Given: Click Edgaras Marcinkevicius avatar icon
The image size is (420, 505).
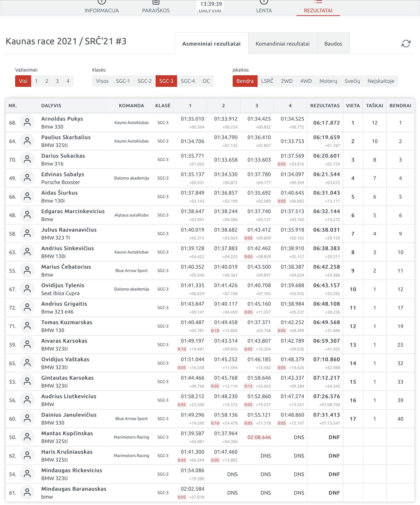Looking at the screenshot, I should [27, 215].
